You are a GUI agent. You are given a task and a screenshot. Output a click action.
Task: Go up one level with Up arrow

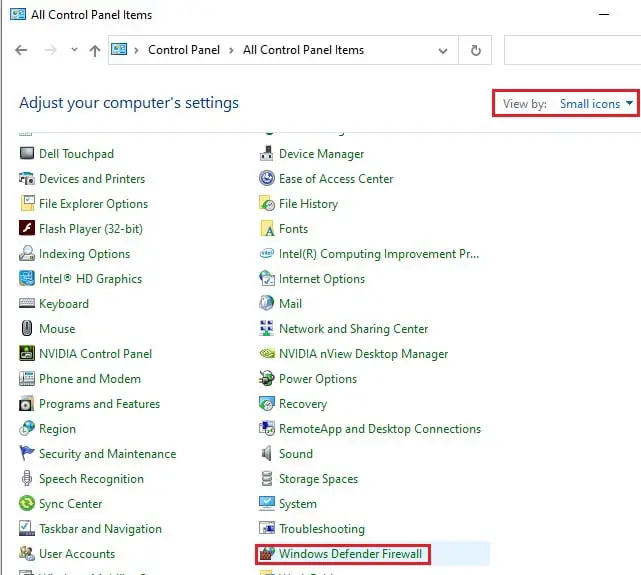click(95, 51)
